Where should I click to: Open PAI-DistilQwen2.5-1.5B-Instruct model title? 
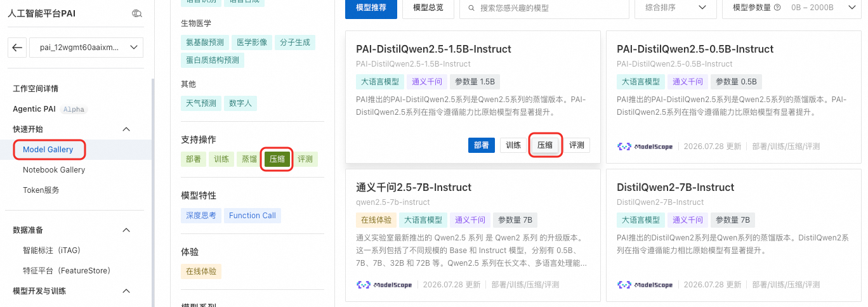point(433,49)
